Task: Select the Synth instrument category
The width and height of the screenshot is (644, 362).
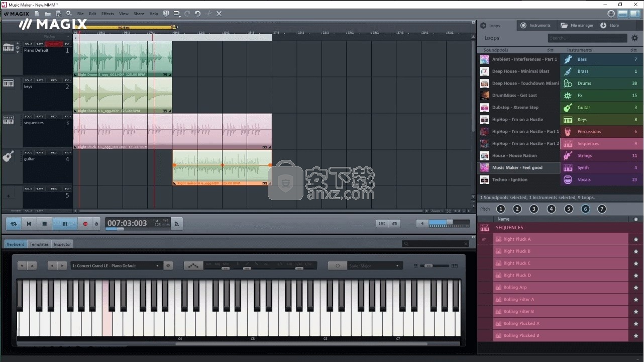Action: point(602,168)
